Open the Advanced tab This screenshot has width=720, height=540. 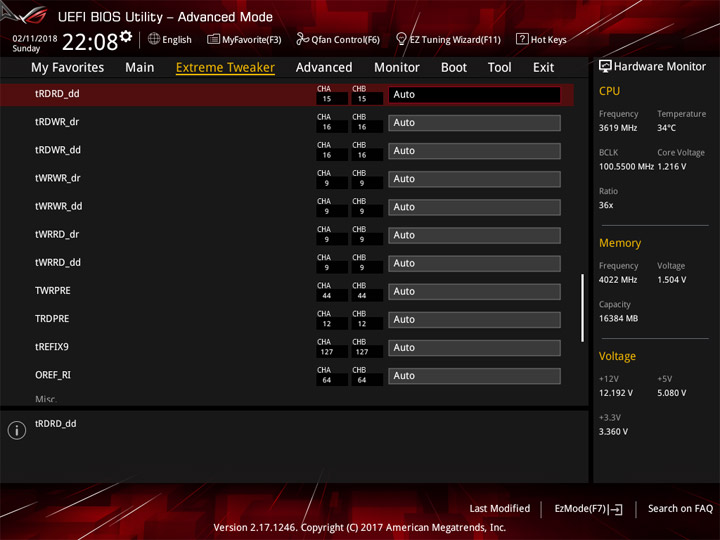[324, 68]
